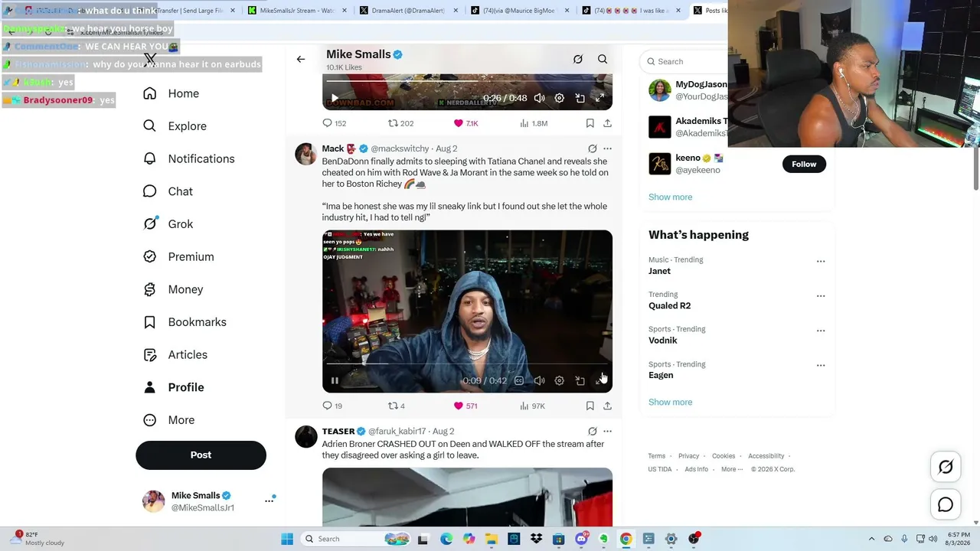Click the search icon in profile header
The image size is (980, 551).
pos(603,59)
